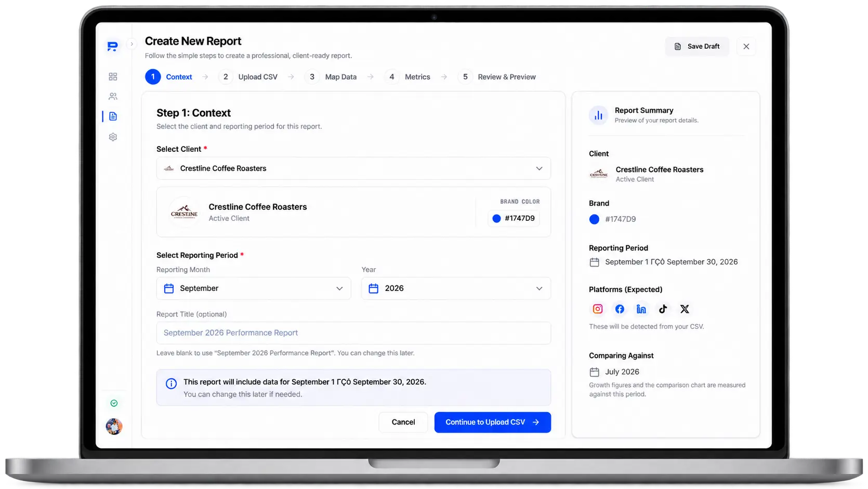Image resolution: width=868 pixels, height=489 pixels.
Task: Click 'These will be detected from your CSV.' text
Action: click(647, 327)
